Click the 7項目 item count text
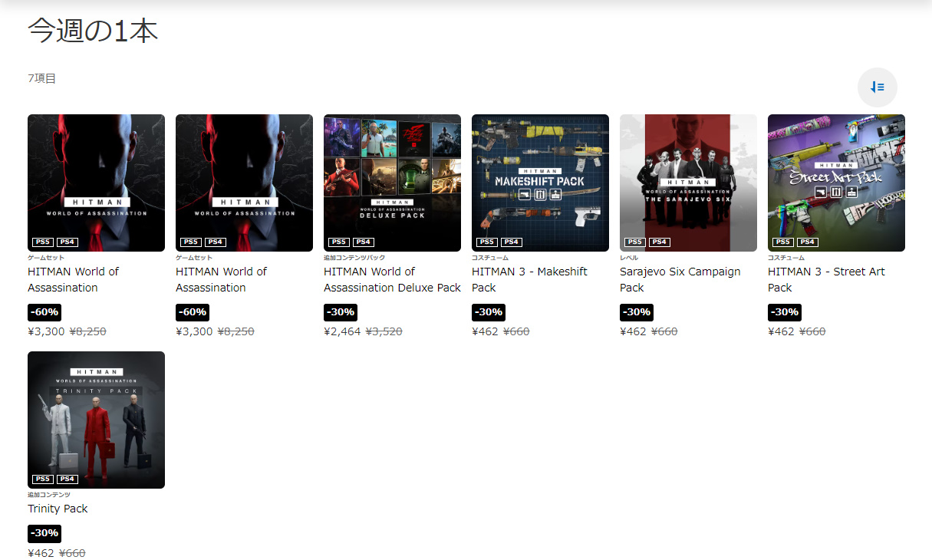This screenshot has height=560, width=932. 41,78
